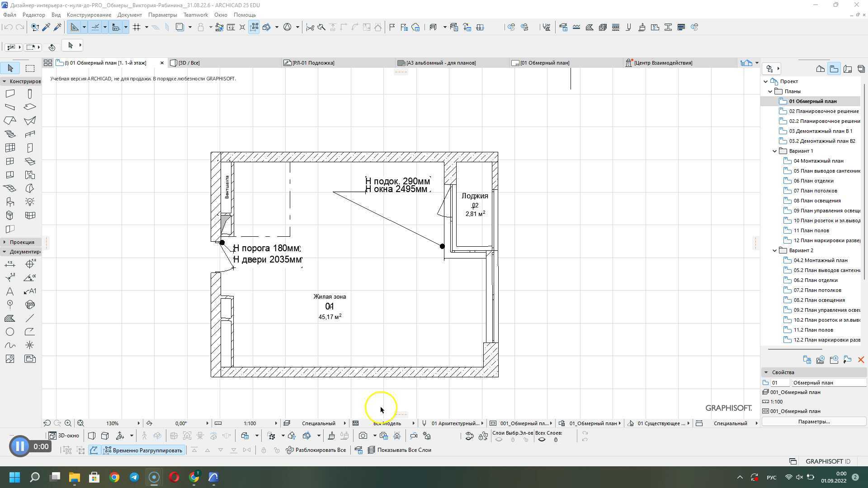Select the Marquee tool
The height and width of the screenshot is (488, 868).
tap(30, 68)
